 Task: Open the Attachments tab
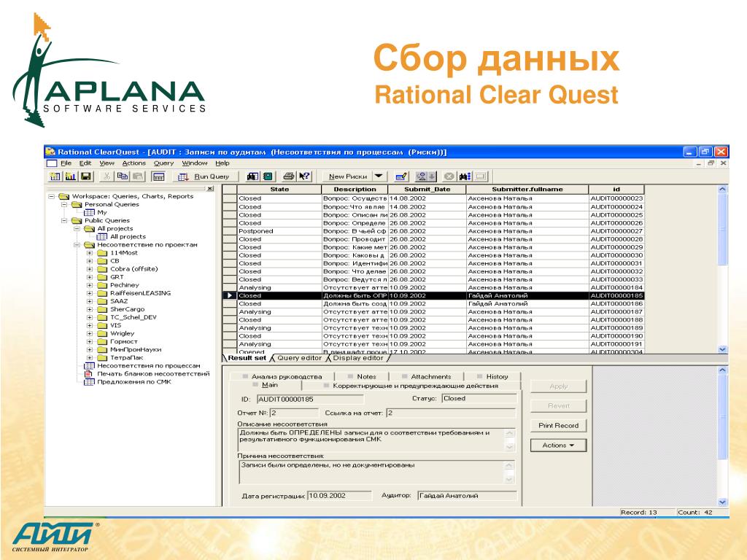tap(426, 376)
